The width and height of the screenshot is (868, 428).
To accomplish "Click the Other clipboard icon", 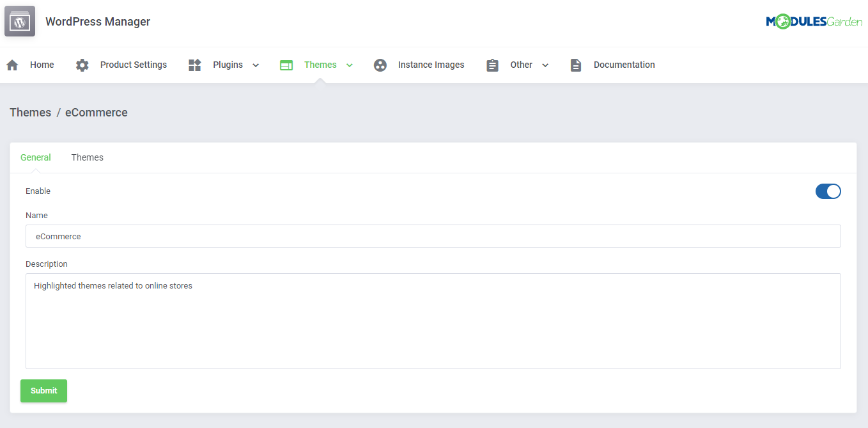I will tap(492, 65).
